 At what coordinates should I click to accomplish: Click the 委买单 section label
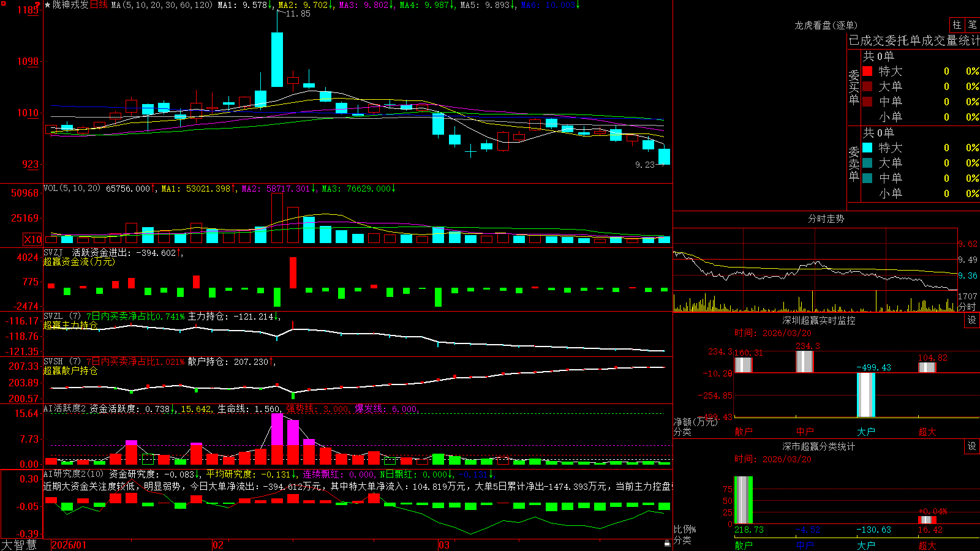[854, 87]
